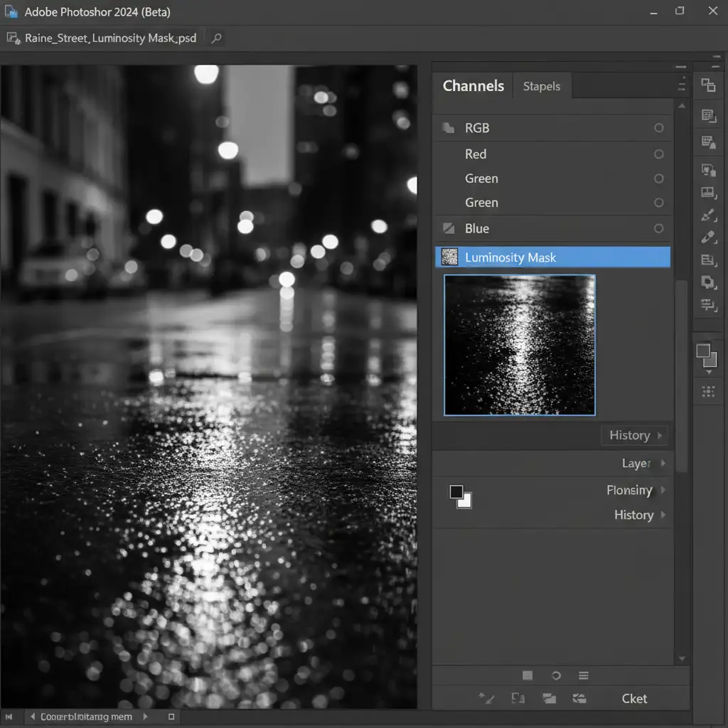This screenshot has width=728, height=728.
Task: Click the dotted grid icon in right strip
Action: click(708, 391)
